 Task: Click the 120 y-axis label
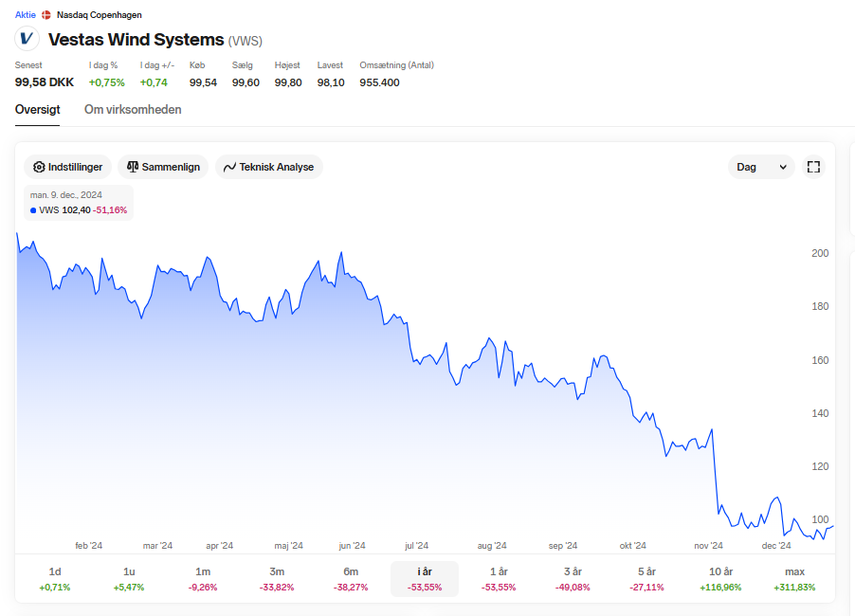coord(820,466)
